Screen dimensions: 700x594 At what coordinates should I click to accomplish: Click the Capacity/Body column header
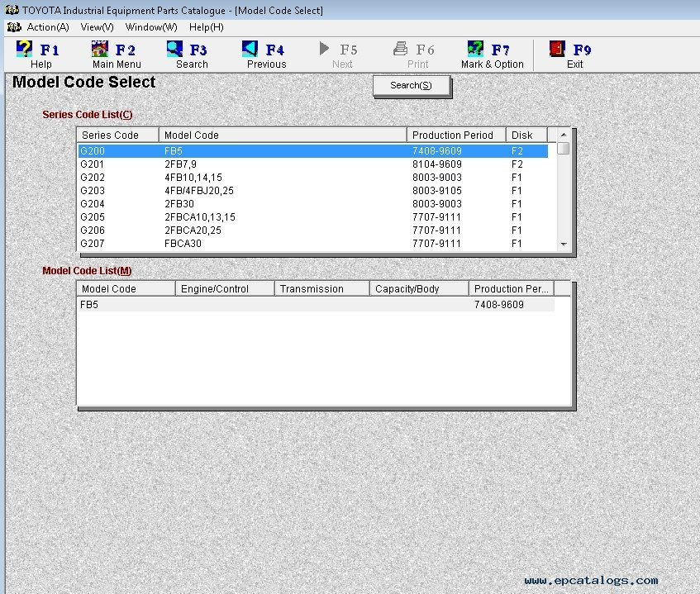[x=419, y=289]
